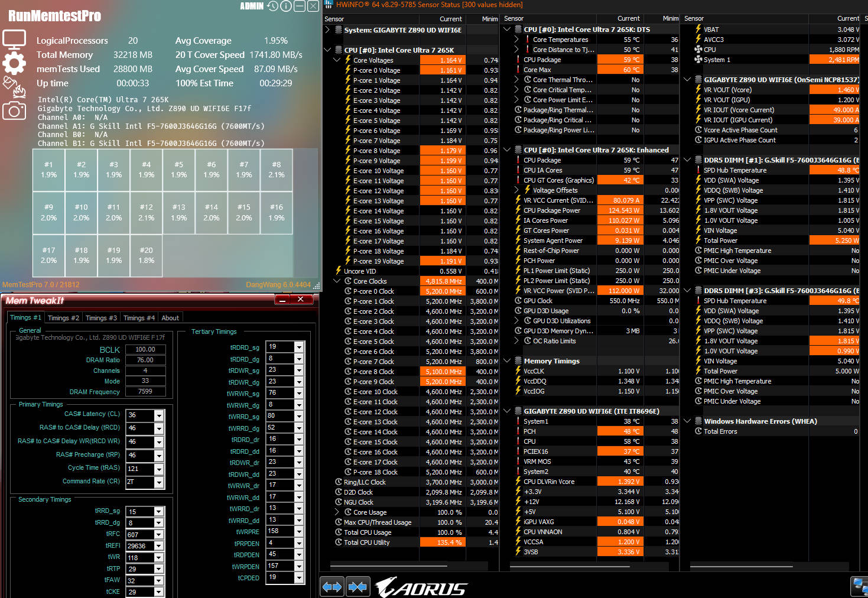Select memtest cell #1 at 1.9%
This screenshot has height=598, width=868.
(x=48, y=170)
